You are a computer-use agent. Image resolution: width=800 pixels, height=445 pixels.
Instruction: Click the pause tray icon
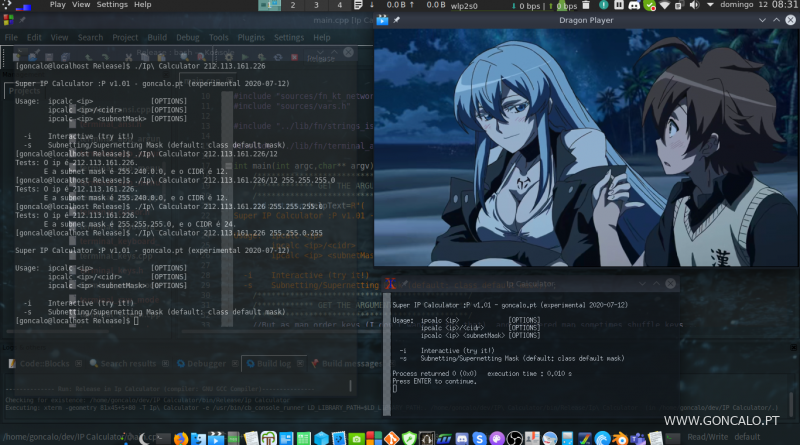[618, 5]
